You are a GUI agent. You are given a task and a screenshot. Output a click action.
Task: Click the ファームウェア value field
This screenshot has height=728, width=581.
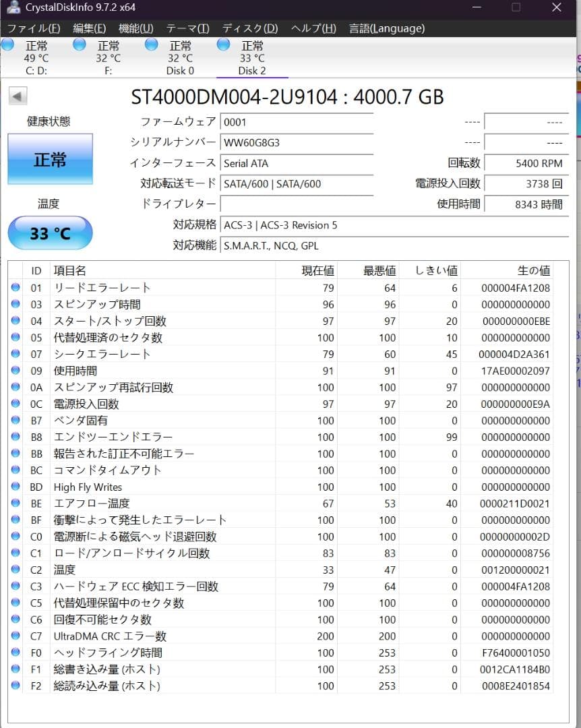[x=297, y=122]
